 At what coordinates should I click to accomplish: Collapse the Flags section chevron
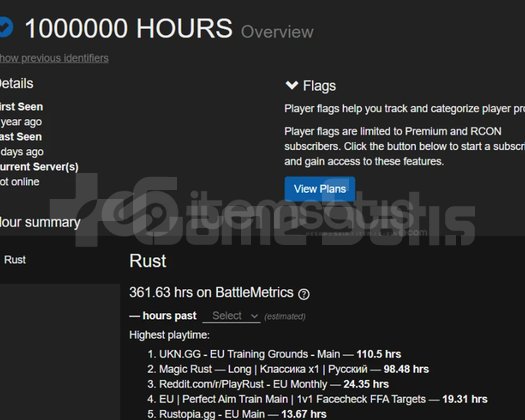(292, 85)
